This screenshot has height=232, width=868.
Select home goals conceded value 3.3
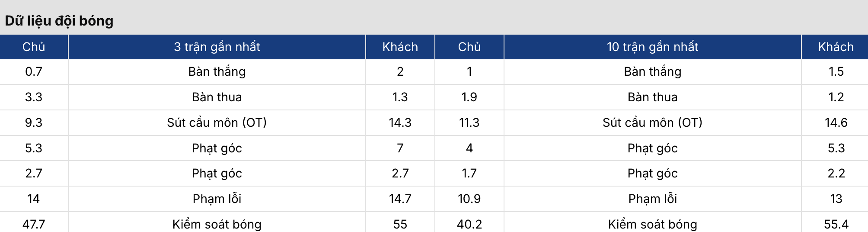coord(34,97)
